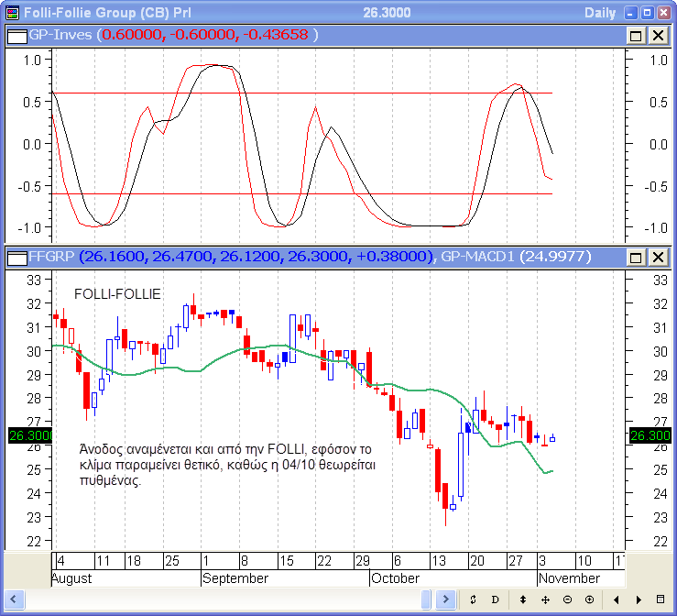Zoom in the chart with plus icon
Viewport: 677px width, 616px height.
(589, 599)
